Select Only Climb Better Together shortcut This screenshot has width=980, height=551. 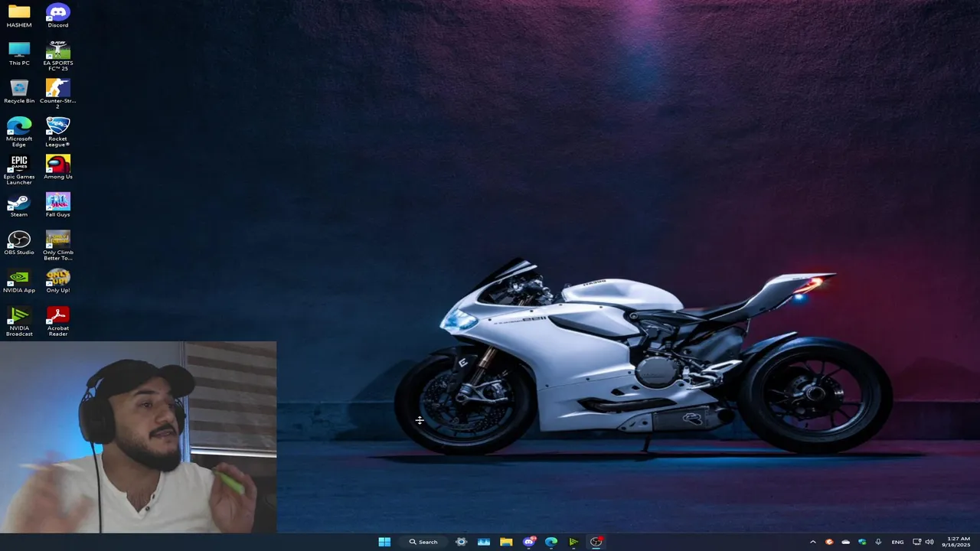tap(57, 246)
